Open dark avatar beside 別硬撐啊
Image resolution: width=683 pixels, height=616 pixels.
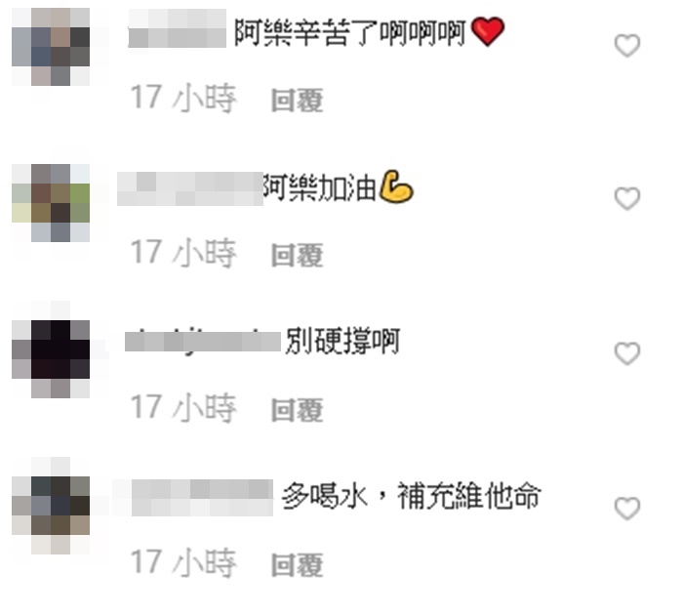[x=51, y=359]
